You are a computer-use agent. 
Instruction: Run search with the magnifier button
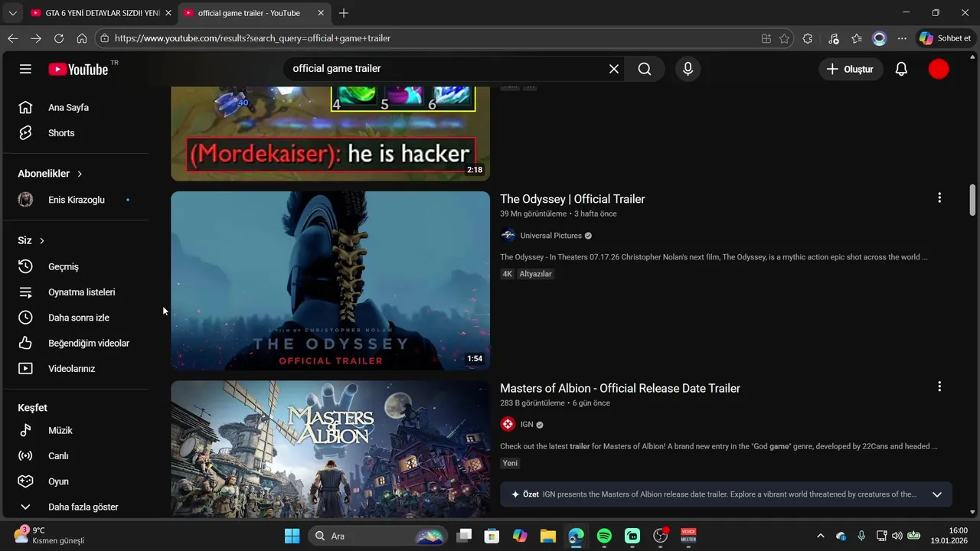pos(645,69)
